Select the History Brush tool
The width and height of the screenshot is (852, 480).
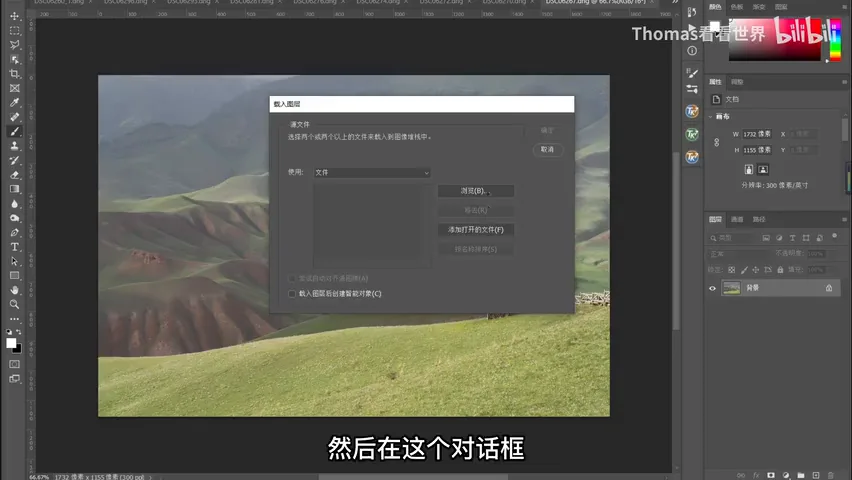pos(15,160)
